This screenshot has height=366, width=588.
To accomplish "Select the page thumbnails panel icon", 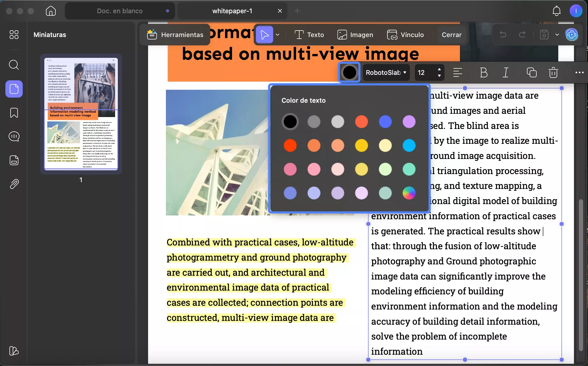I will [14, 89].
